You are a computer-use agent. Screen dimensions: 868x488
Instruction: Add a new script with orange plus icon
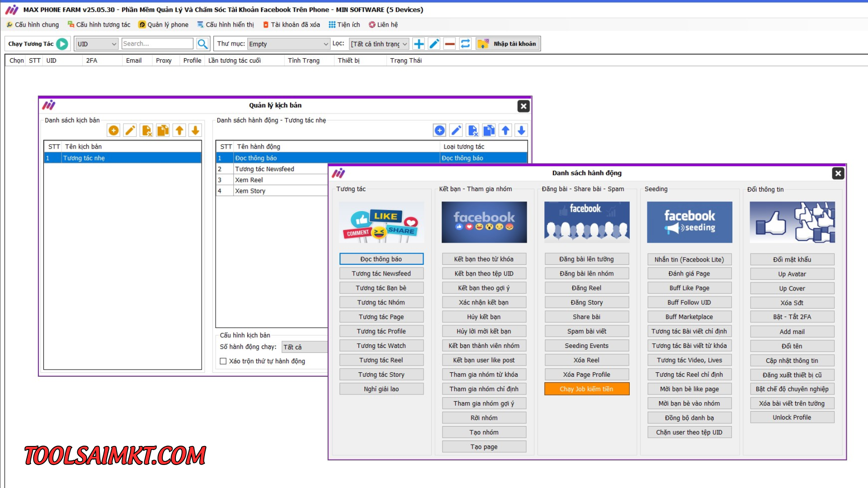(114, 131)
